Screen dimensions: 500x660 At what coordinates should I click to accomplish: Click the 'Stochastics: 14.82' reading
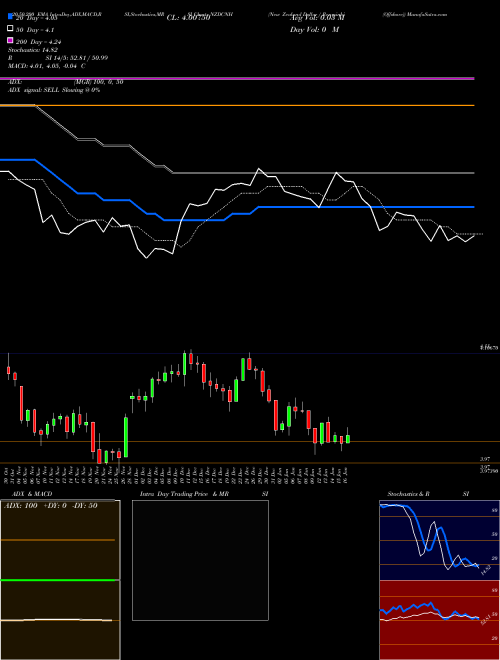coord(33,50)
